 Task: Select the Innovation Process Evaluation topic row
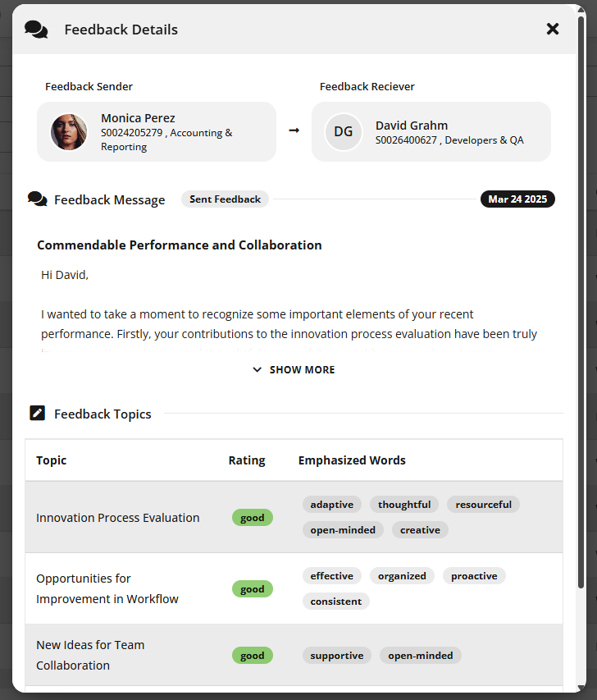click(x=294, y=518)
